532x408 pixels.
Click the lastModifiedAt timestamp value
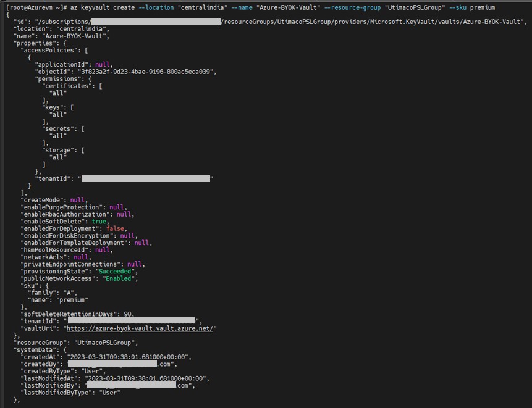pyautogui.click(x=145, y=378)
